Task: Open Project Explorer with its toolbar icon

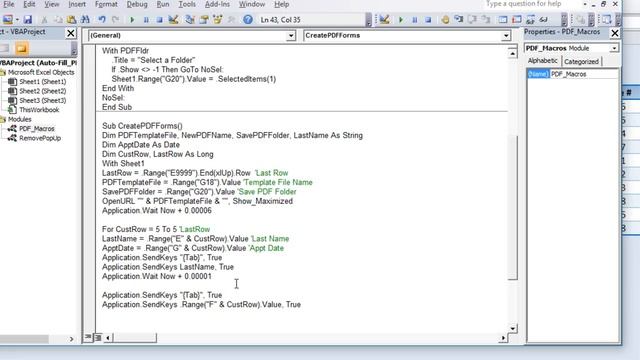Action: click(190, 19)
